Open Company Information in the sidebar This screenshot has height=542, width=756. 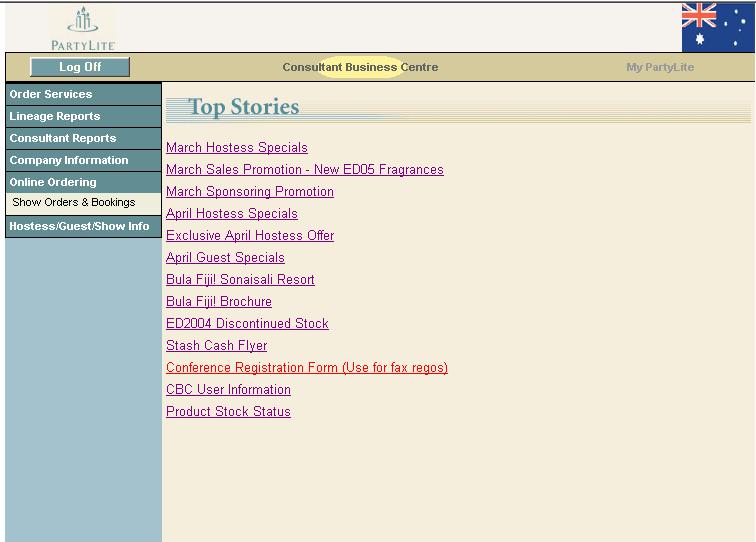(x=83, y=160)
